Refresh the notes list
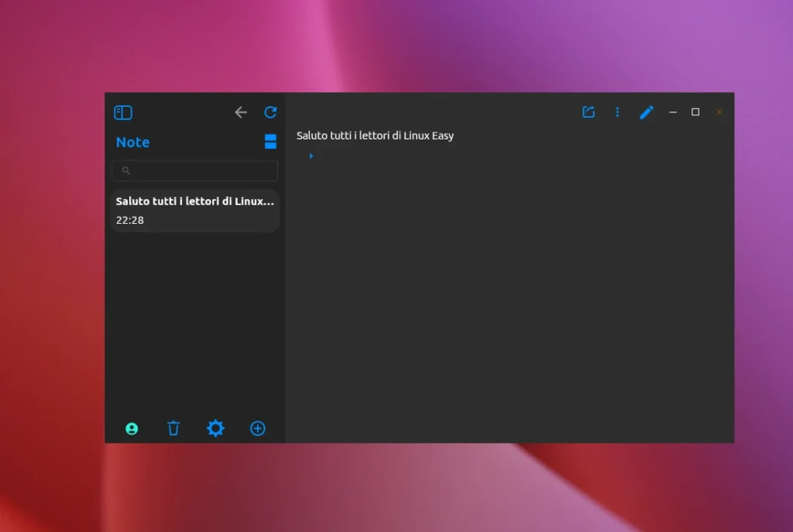Viewport: 793px width, 532px height. (270, 112)
